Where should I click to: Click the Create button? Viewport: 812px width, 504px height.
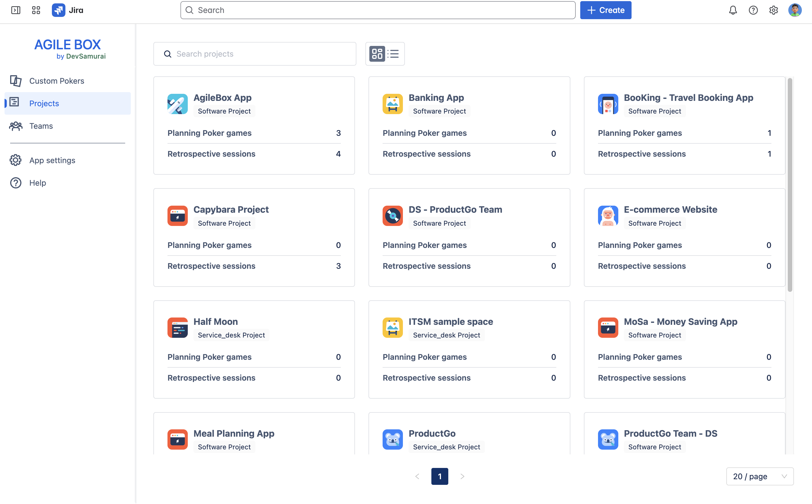(x=606, y=10)
